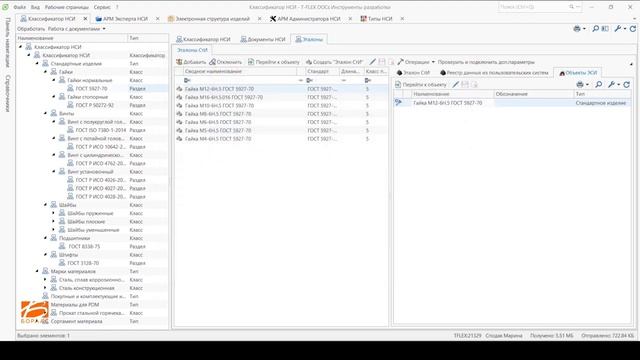Select row Гайка М16-6Н.5.016 ГОСТ 5927-70
The height and width of the screenshot is (360, 640).
coord(281,97)
